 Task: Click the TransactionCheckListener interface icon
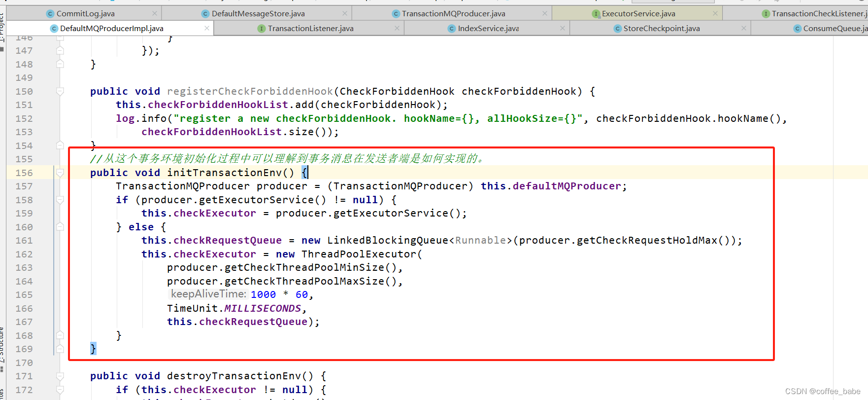pos(766,14)
